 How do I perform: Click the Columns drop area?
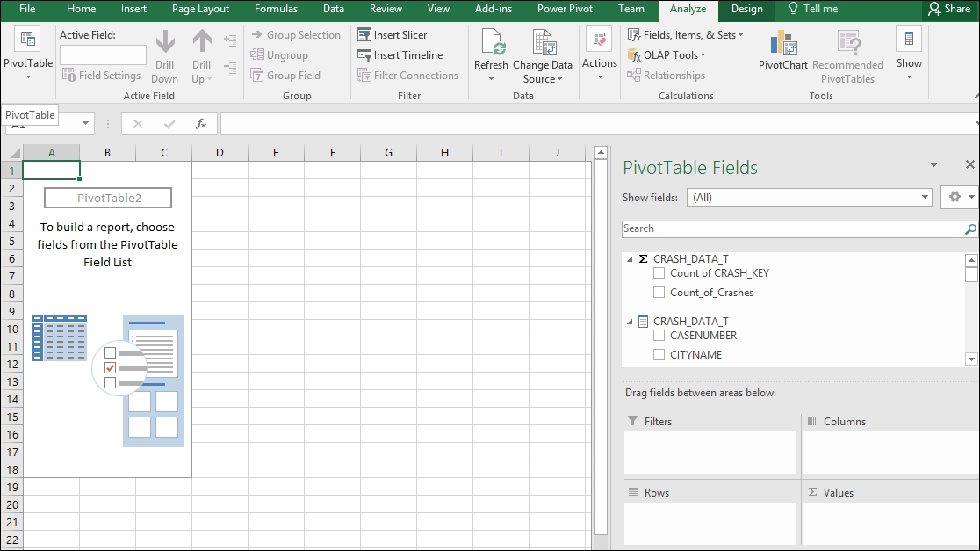pos(890,453)
